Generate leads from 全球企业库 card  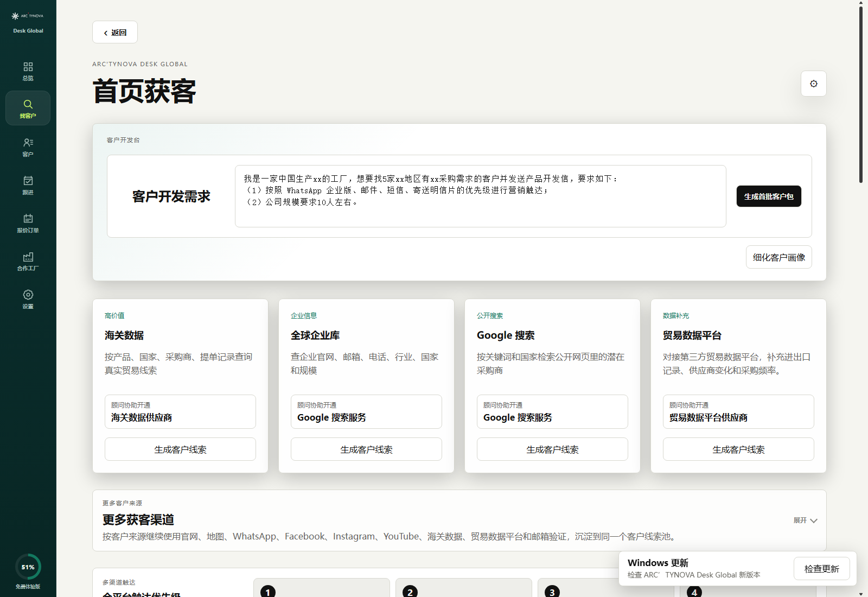[x=366, y=449]
